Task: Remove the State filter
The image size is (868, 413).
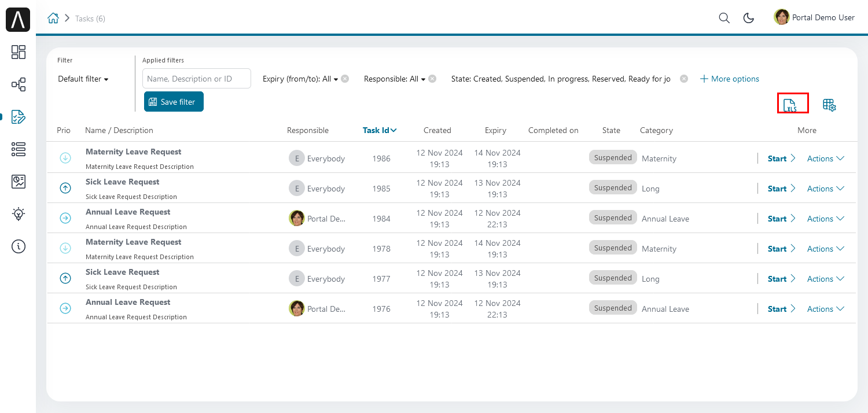Action: tap(684, 79)
